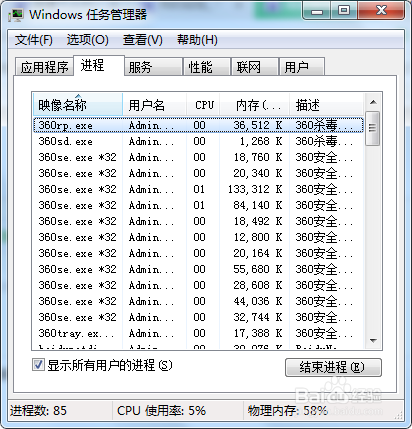Select 360se.exe row using 18,492 K
Image resolution: width=412 pixels, height=429 pixels.
[x=198, y=221]
